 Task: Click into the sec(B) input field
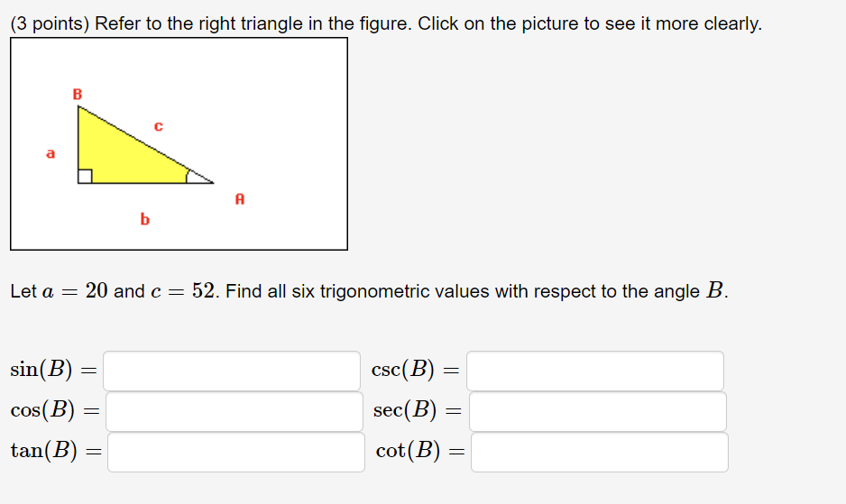pyautogui.click(x=597, y=411)
